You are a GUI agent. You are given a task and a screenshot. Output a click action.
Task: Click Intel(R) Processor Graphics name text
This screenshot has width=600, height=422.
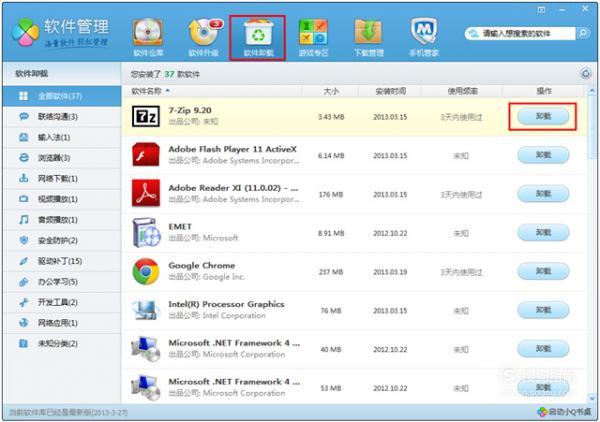[x=226, y=304]
